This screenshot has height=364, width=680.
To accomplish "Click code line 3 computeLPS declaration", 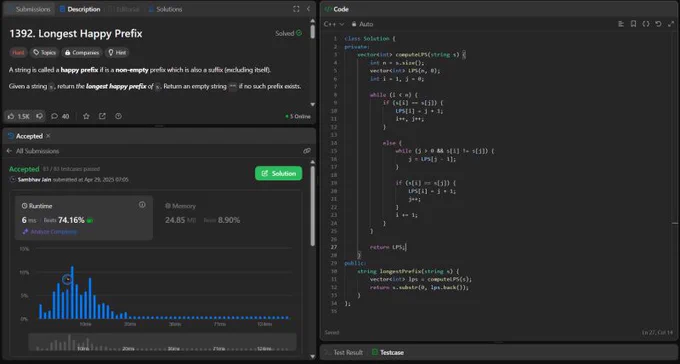I will [412, 55].
